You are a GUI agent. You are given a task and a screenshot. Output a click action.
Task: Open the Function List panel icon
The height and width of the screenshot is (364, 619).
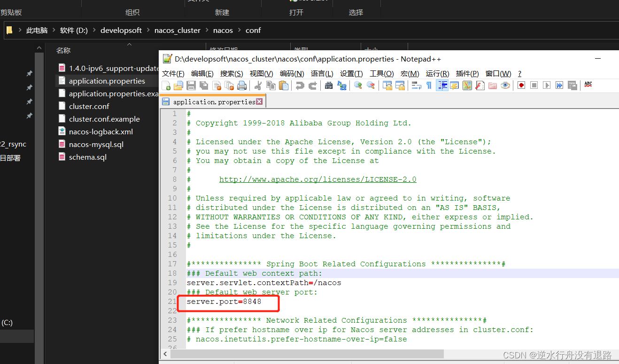click(x=480, y=85)
